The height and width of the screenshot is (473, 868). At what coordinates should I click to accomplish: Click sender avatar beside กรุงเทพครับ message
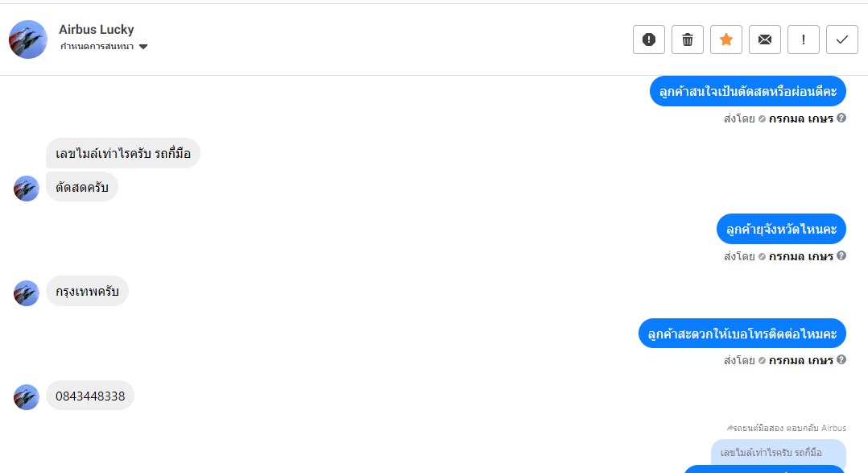pos(26,293)
